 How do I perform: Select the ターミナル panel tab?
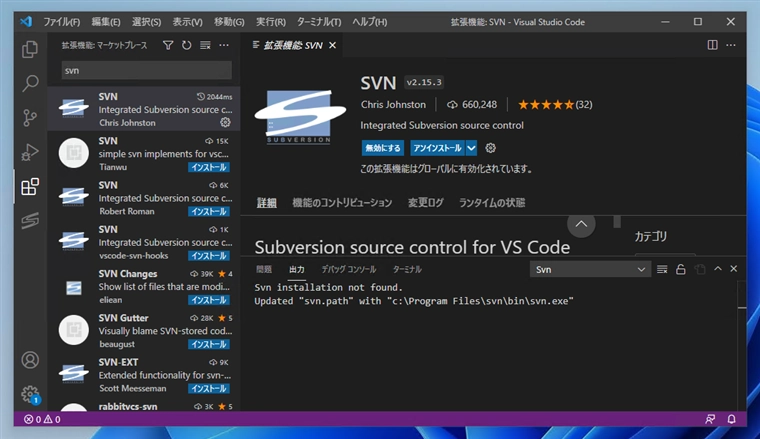[407, 269]
